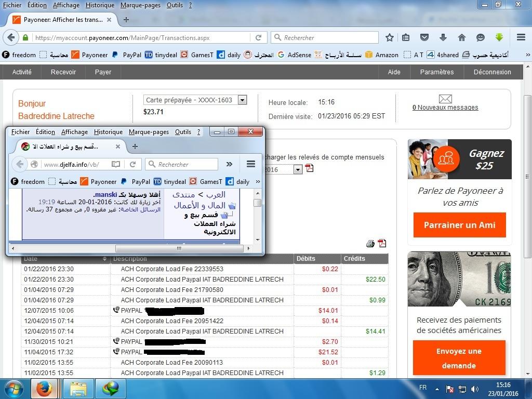The height and width of the screenshot is (399, 532).
Task: Open the chat smiley icon in the toolbar
Action: click(x=480, y=37)
